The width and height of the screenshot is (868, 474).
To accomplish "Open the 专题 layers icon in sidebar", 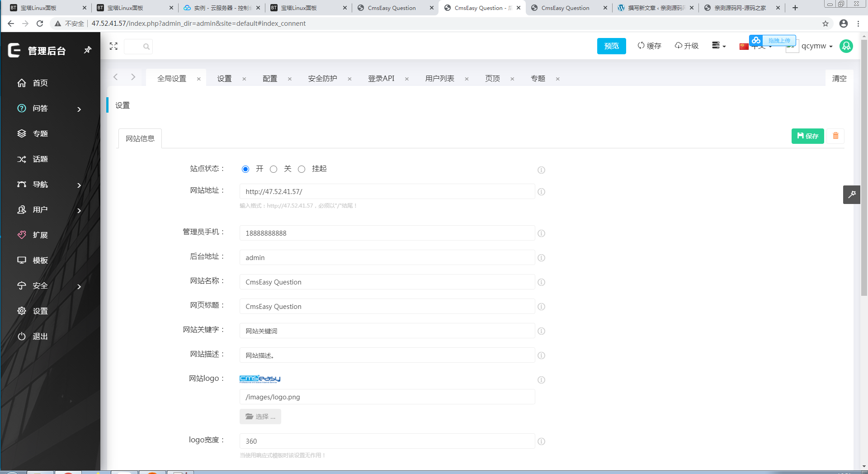I will point(22,133).
